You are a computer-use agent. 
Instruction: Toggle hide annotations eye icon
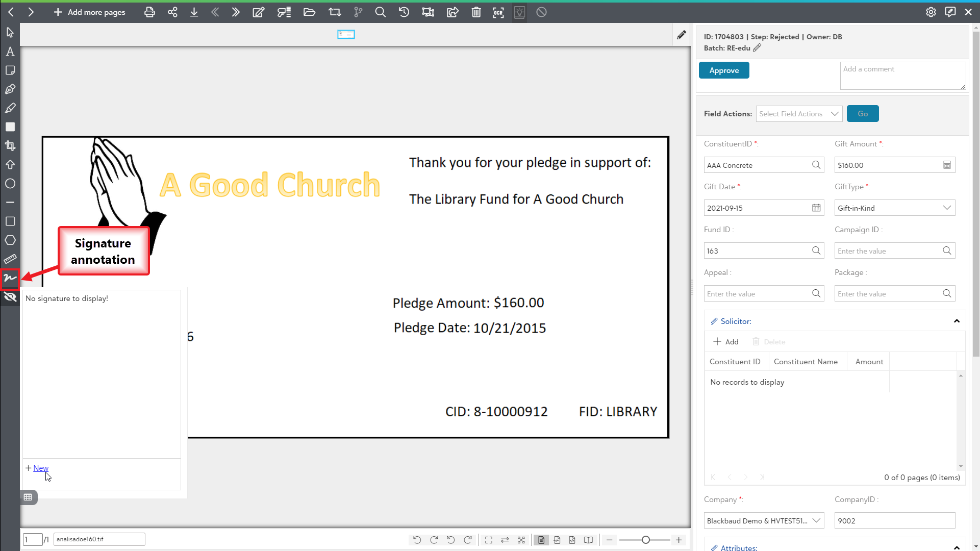point(10,297)
